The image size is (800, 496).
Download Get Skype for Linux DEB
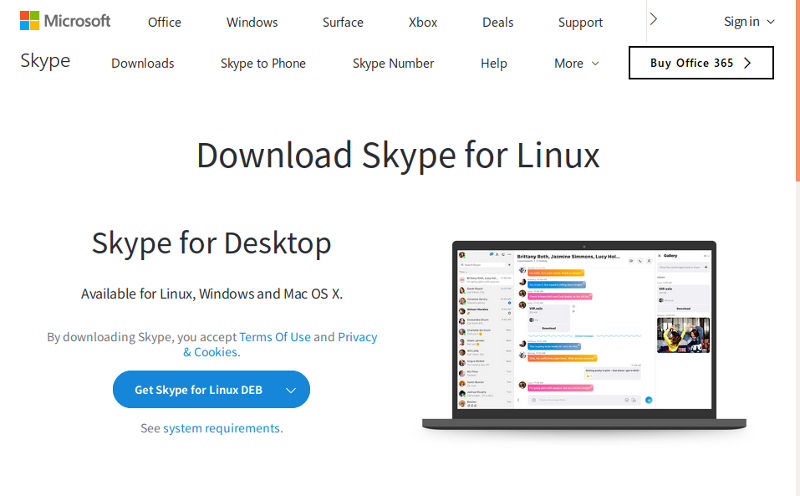click(x=198, y=390)
